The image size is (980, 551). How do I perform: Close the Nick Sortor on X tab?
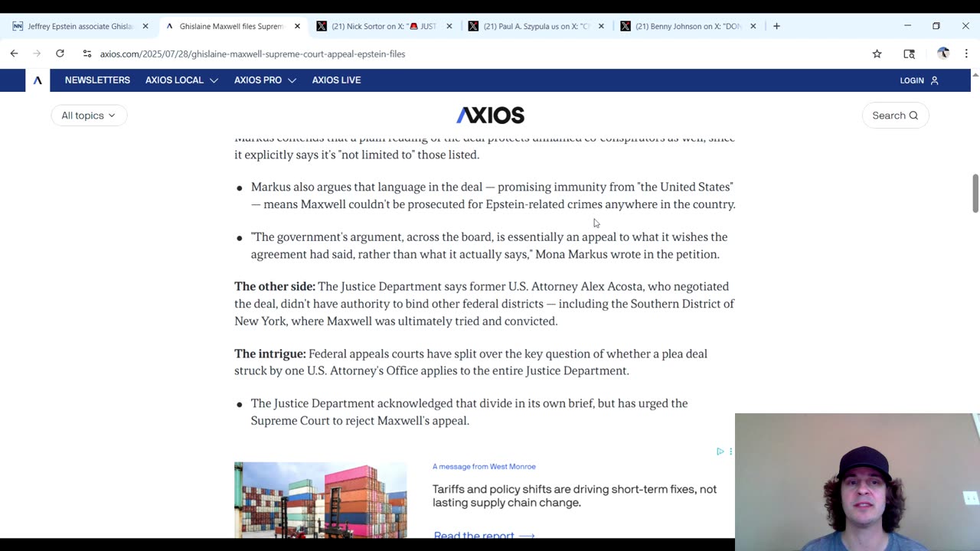449,26
